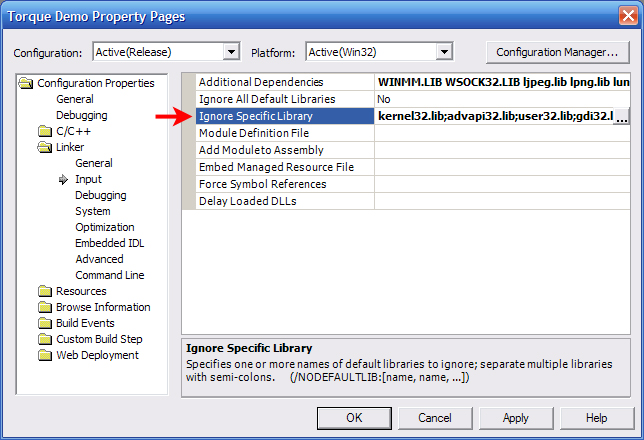Select Embedded IDL under Linker
644x440 pixels.
(110, 244)
